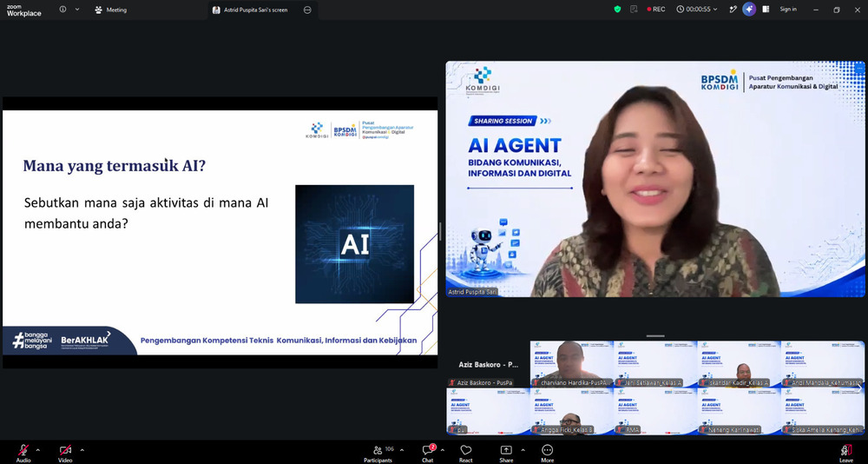Click Astrid Puspita Sari name label on video
868x464 pixels.
472,292
